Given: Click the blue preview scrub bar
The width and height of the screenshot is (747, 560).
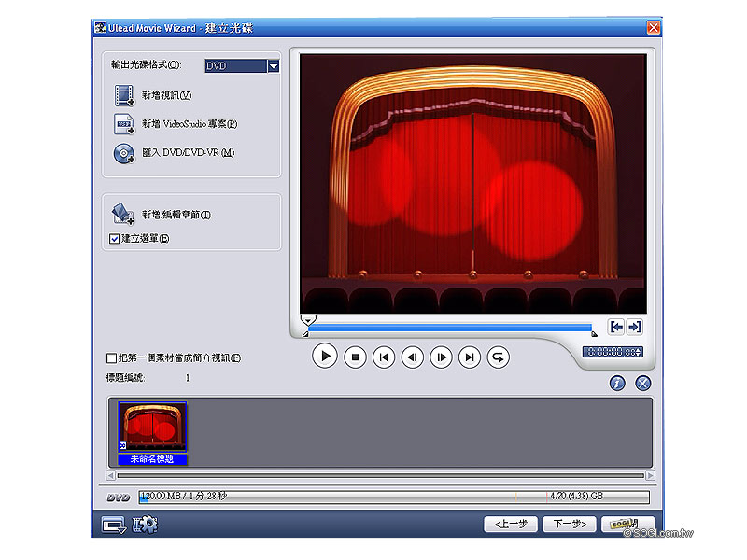Looking at the screenshot, I should point(450,328).
